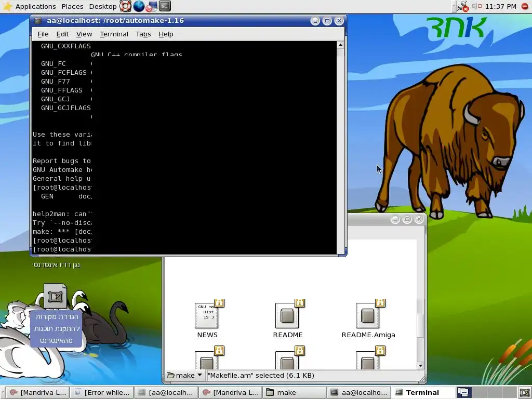This screenshot has width=532, height=399.
Task: Click the GNU_GCJFLAGS line in terminal
Action: 66,108
